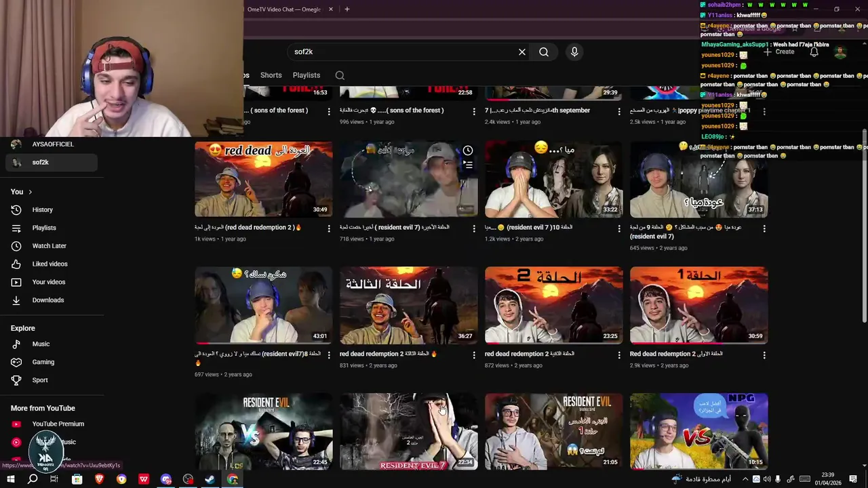This screenshot has height=488, width=868.
Task: Start voice search with microphone icon
Action: (574, 52)
